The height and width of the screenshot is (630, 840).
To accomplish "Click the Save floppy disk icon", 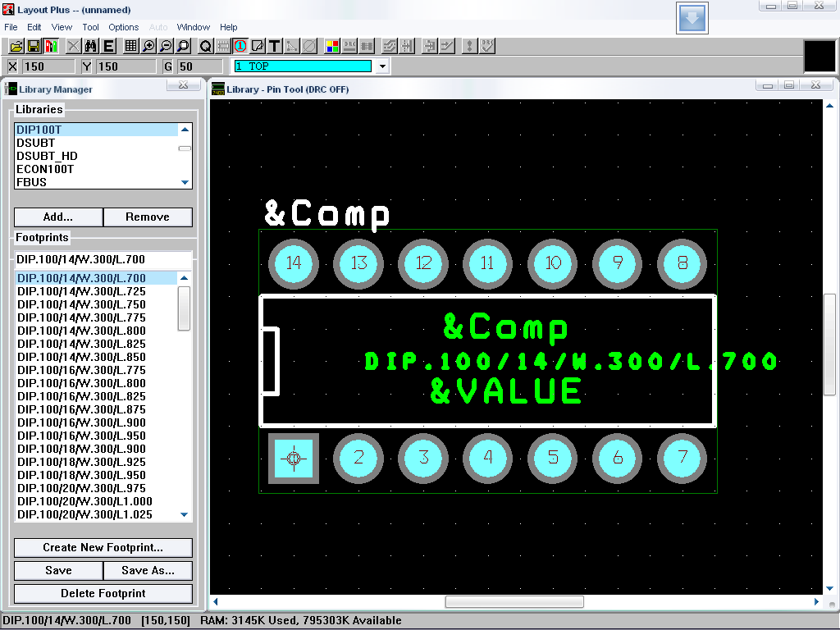I will 34,46.
